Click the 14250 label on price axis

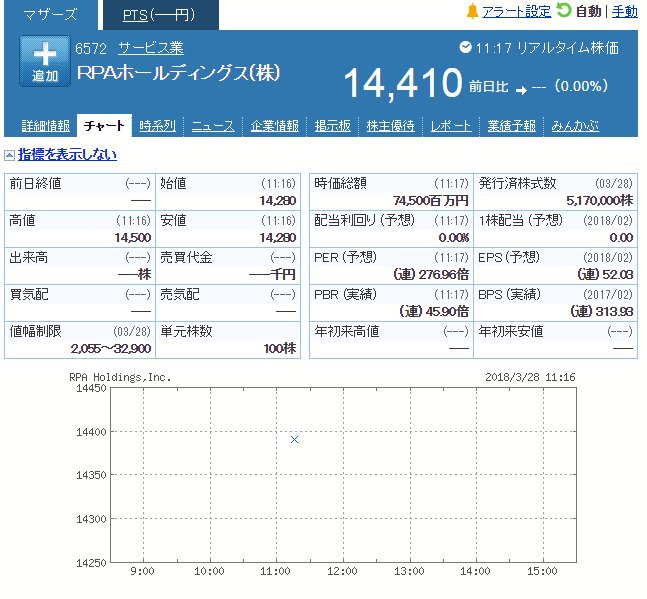pyautogui.click(x=91, y=563)
